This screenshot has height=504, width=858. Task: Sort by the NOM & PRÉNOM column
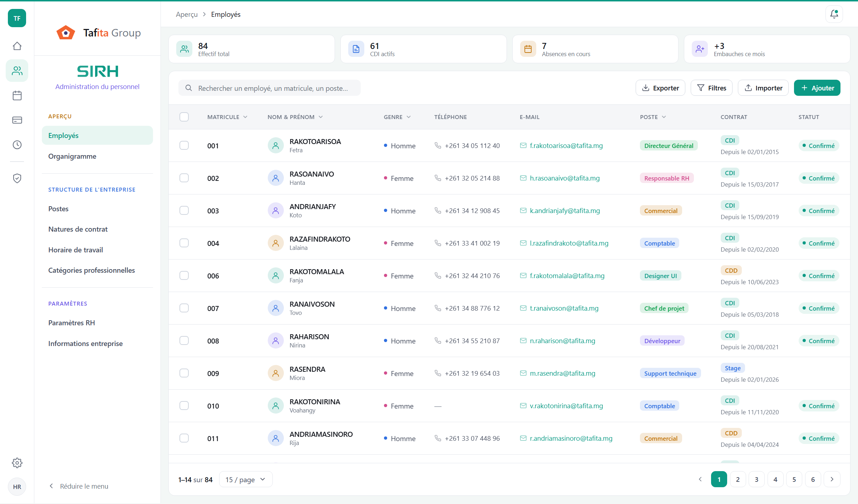pyautogui.click(x=295, y=117)
